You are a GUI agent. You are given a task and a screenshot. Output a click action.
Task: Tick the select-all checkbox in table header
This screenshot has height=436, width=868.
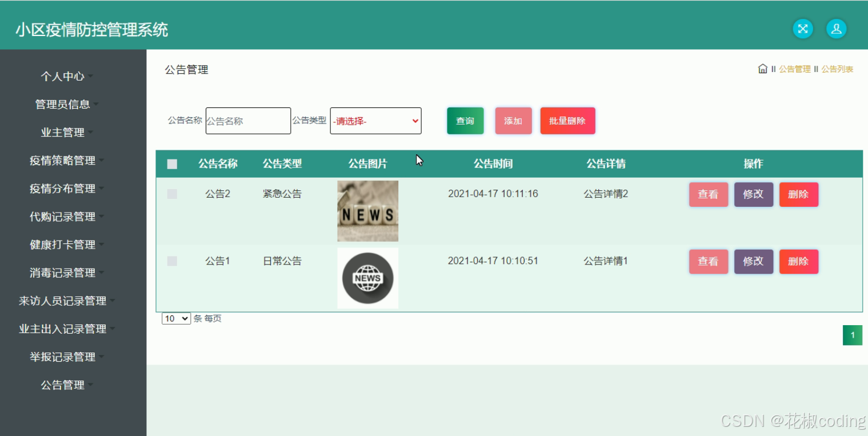point(172,164)
